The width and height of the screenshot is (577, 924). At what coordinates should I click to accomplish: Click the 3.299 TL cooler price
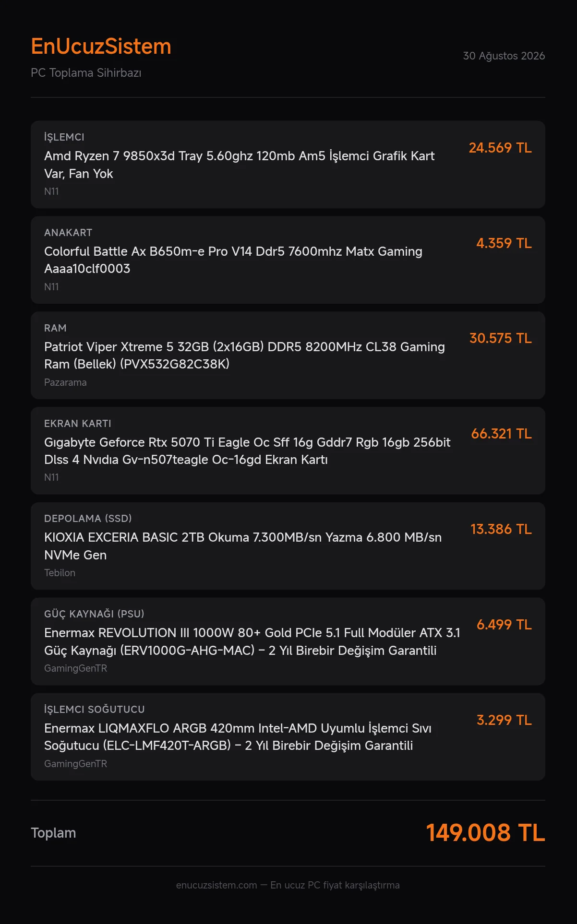point(504,720)
